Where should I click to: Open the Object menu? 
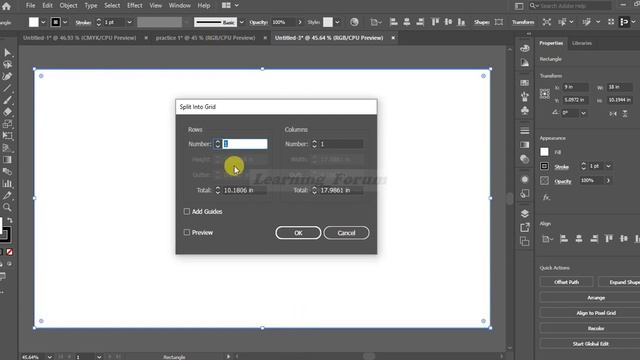[68, 5]
